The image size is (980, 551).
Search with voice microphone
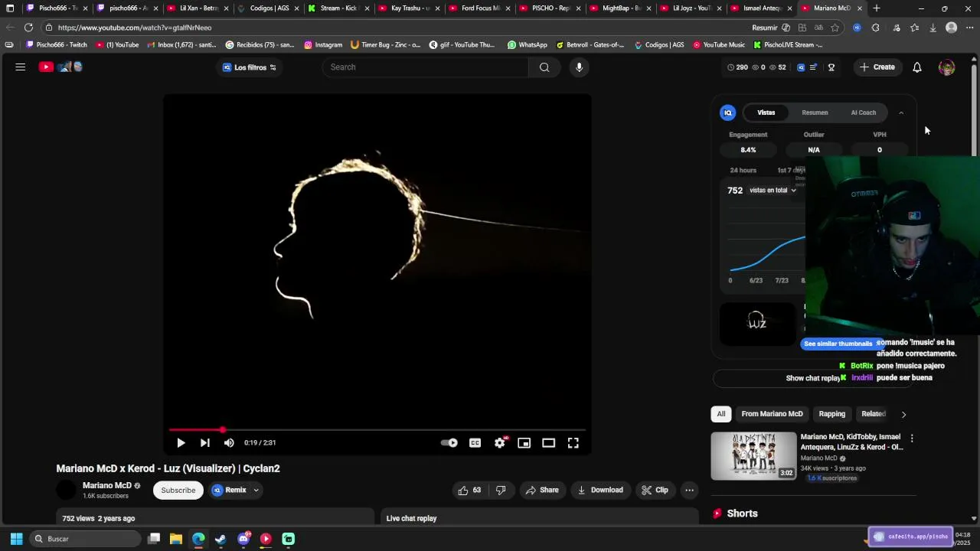(579, 67)
